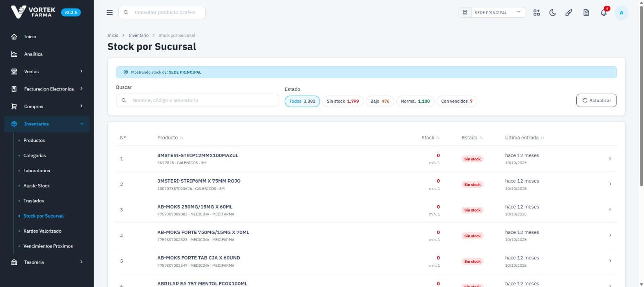Open Analítica in sidebar
The height and width of the screenshot is (287, 644).
pyautogui.click(x=47, y=54)
